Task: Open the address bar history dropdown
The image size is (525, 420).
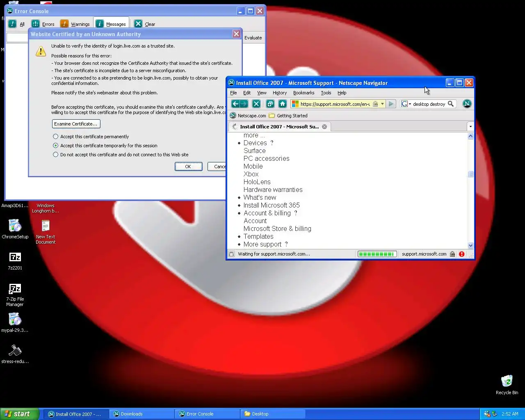Action: click(x=382, y=104)
